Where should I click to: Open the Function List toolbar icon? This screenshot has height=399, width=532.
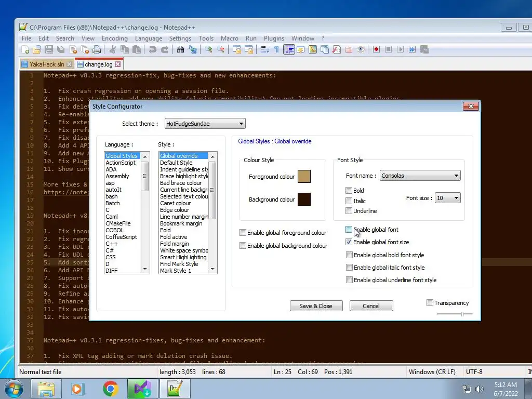[x=337, y=49]
